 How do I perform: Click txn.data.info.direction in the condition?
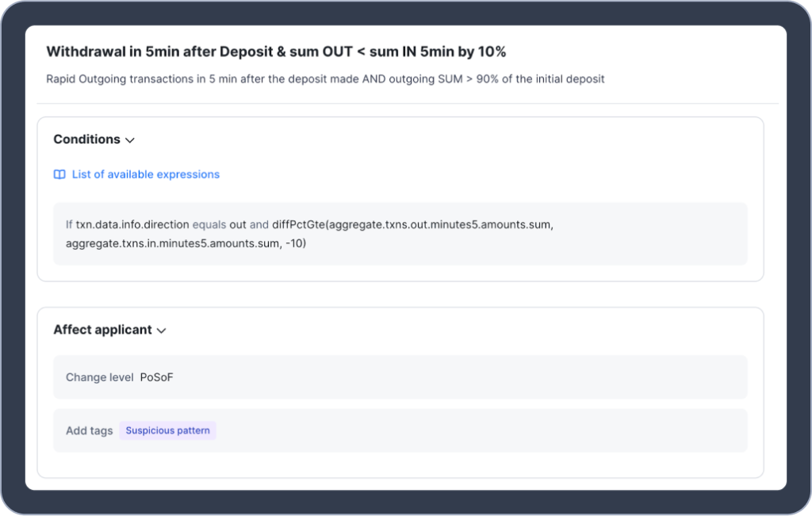pyautogui.click(x=132, y=224)
